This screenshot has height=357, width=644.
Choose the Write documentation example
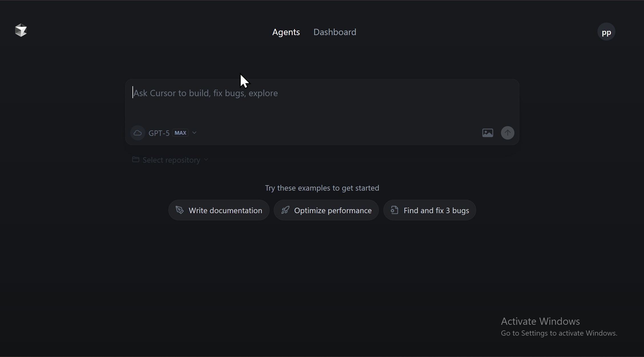(225, 210)
